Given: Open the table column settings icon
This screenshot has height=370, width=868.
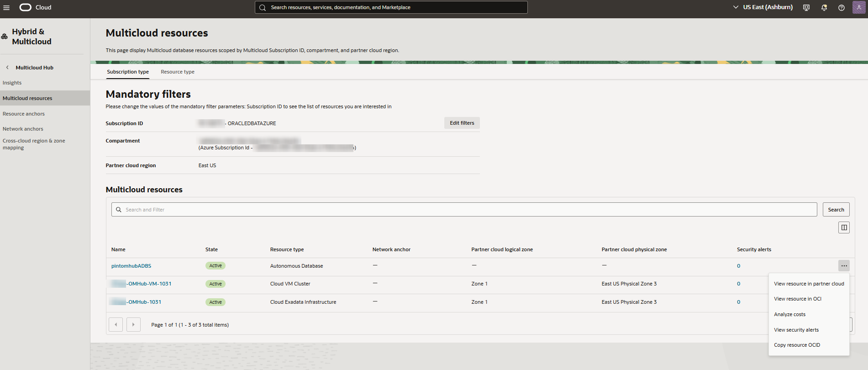Looking at the screenshot, I should click(x=844, y=227).
